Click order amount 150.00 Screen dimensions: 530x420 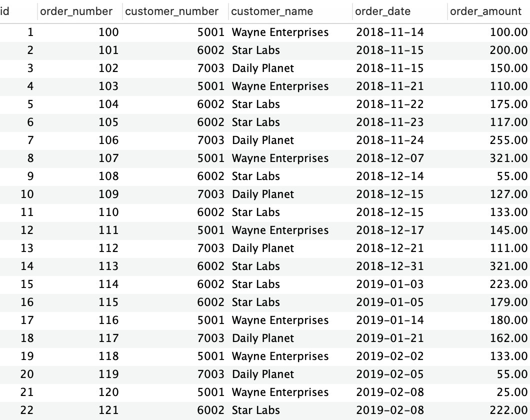tap(508, 68)
